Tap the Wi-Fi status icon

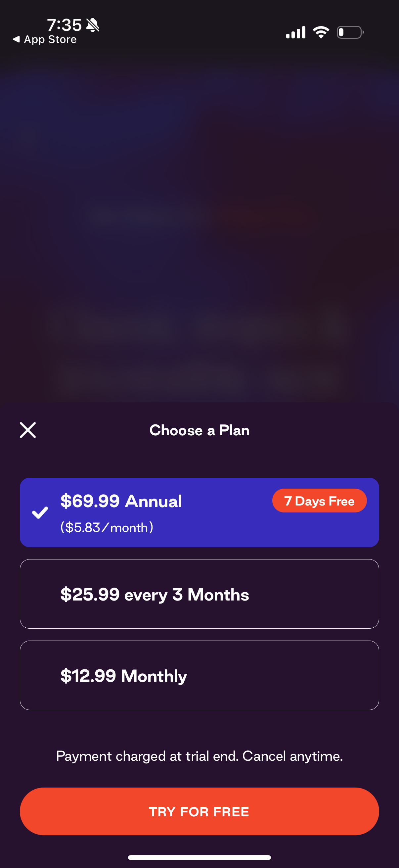[x=321, y=32]
